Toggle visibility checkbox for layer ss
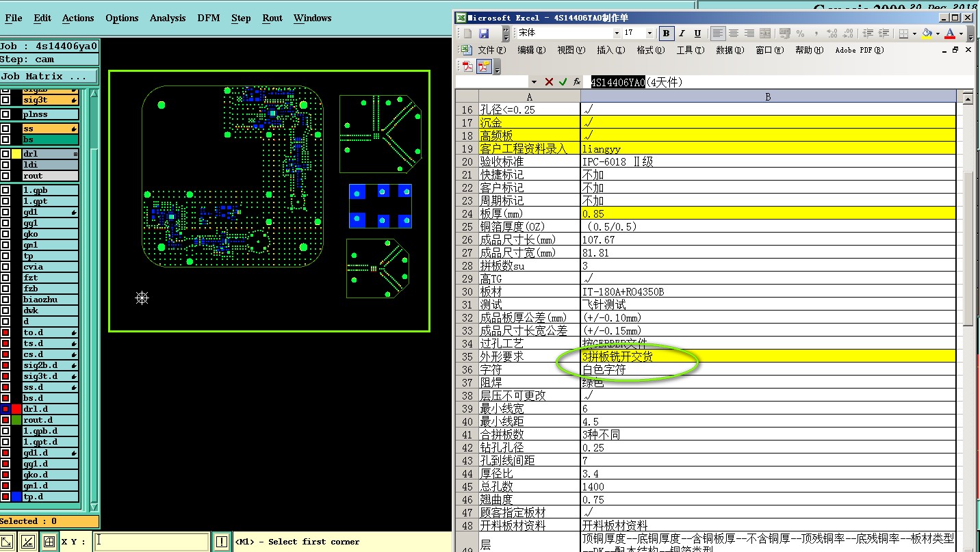The image size is (980, 552). click(x=5, y=129)
